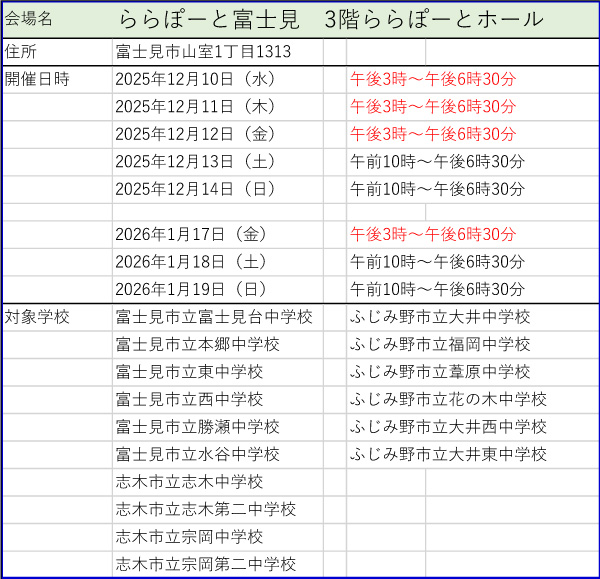This screenshot has width=600, height=579.
Task: Click the venue name cell ららぽーと富士見 3階ららぽーとホール
Action: (330, 19)
